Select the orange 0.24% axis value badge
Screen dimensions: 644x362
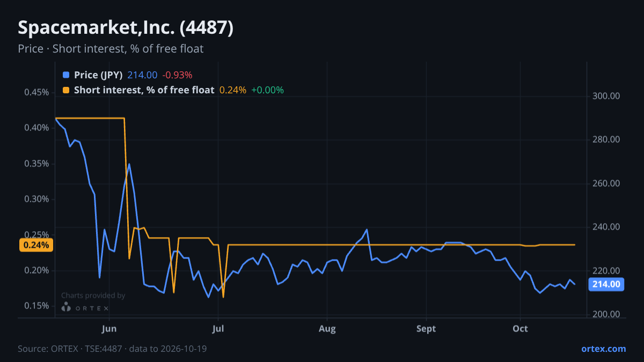(36, 245)
